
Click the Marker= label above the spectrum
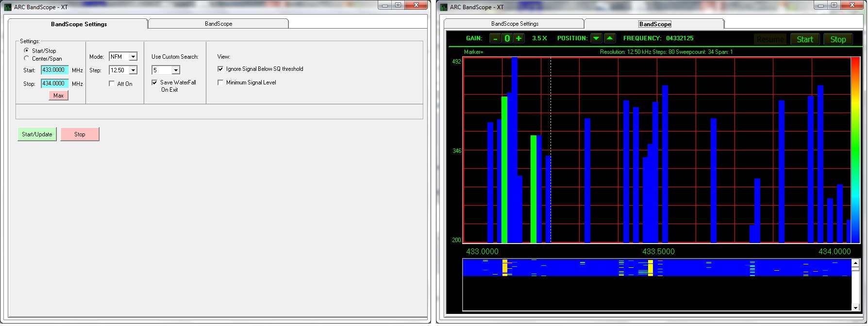point(474,52)
